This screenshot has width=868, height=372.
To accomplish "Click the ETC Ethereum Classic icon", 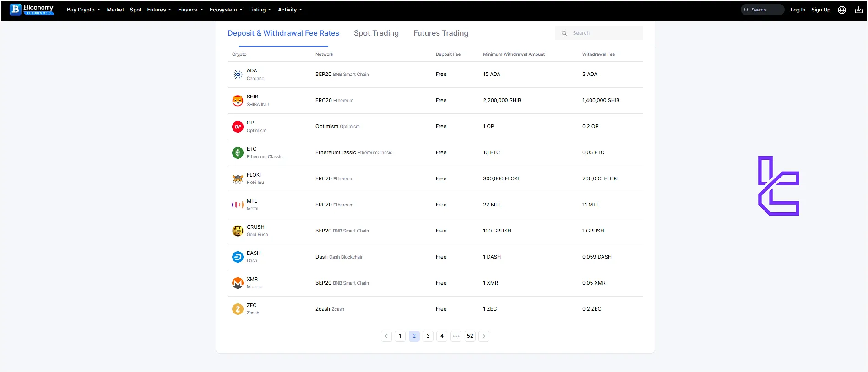I will [x=238, y=153].
